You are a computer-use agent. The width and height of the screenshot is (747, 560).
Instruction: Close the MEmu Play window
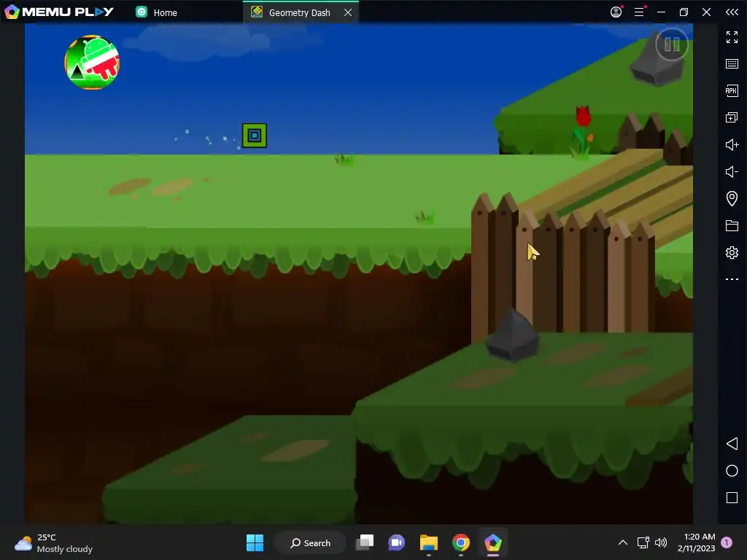tap(706, 12)
